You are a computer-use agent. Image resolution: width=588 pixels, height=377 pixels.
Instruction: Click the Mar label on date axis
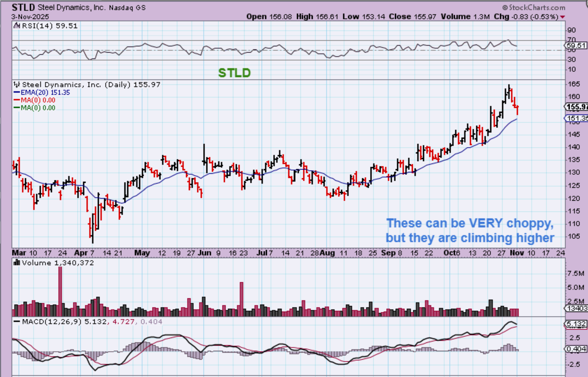tap(19, 253)
